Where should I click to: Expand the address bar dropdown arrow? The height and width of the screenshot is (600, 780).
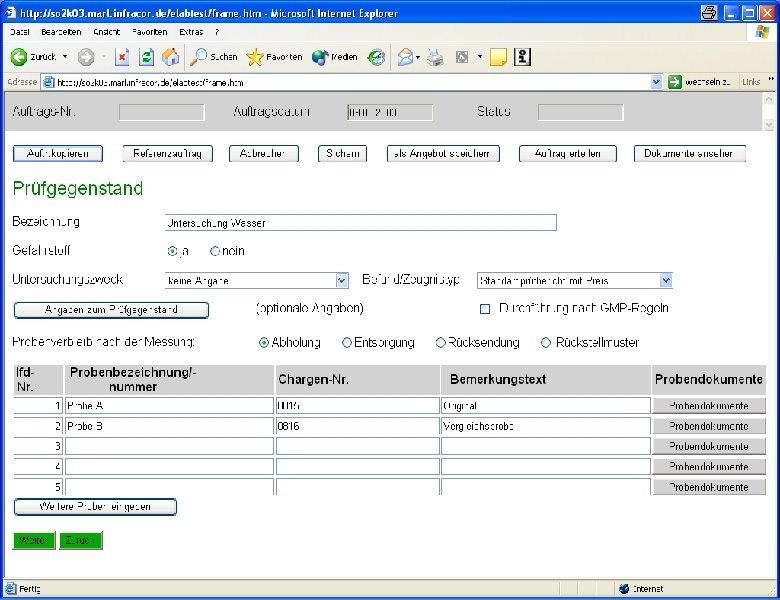click(656, 82)
